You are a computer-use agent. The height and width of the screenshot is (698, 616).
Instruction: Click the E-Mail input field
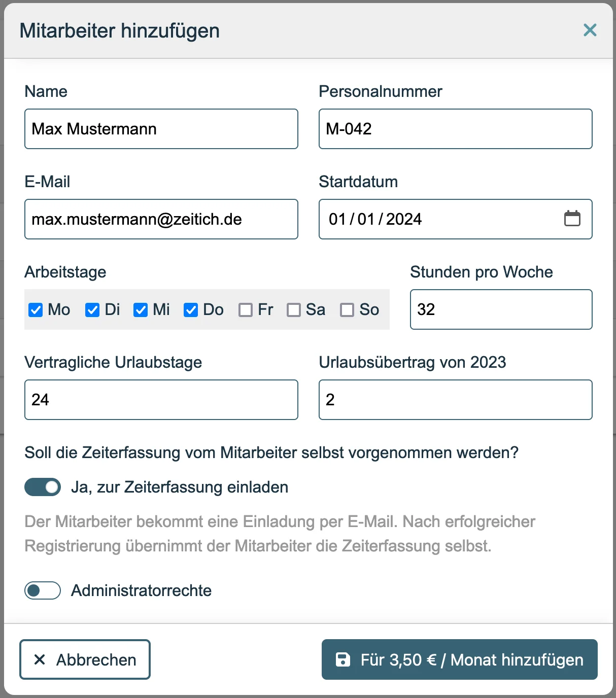point(161,219)
